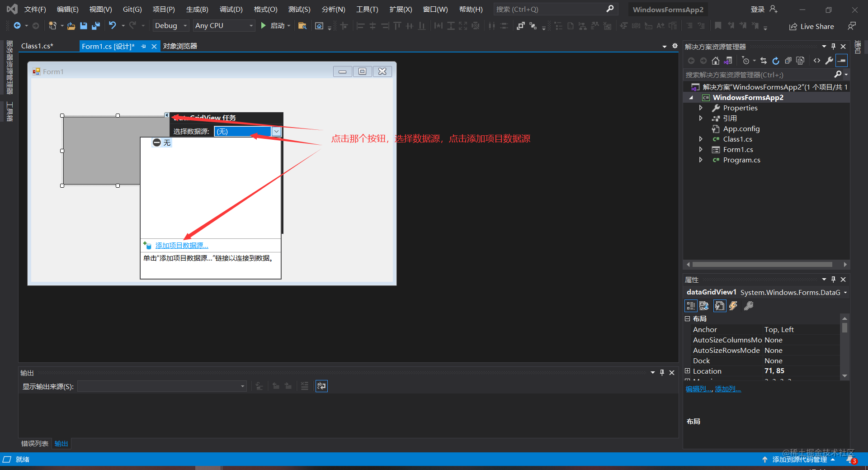Open the Show output from combo box
The image size is (868, 470).
coord(162,386)
